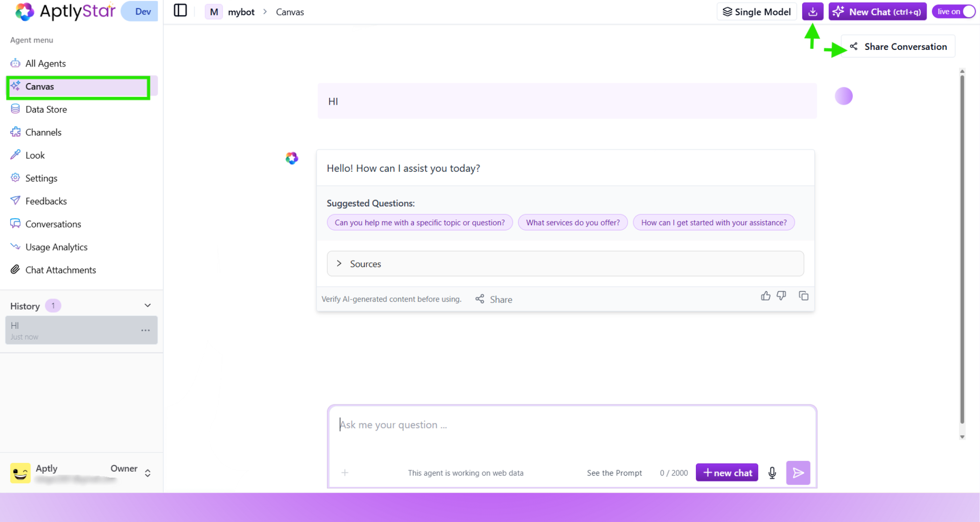Click the mybot breadcrumb

point(241,12)
